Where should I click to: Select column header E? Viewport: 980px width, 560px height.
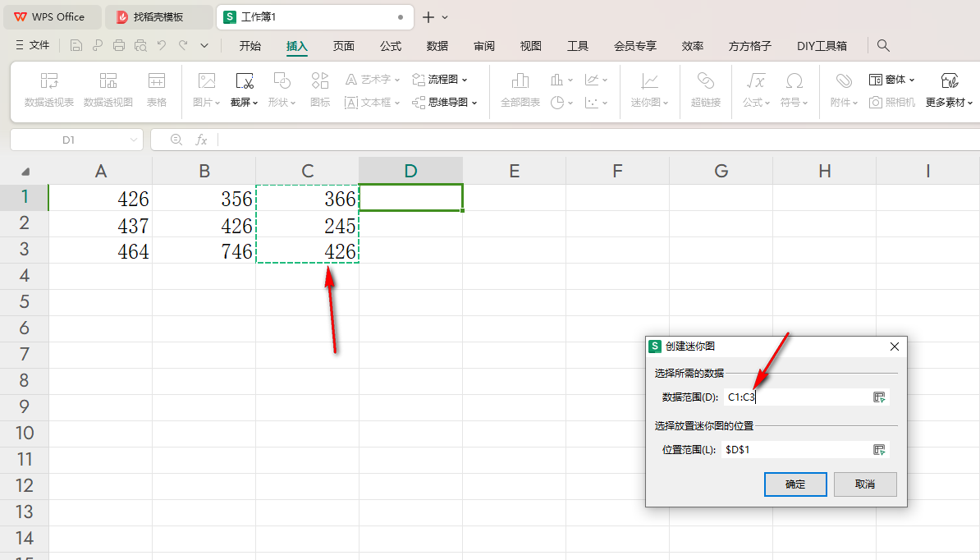(515, 171)
